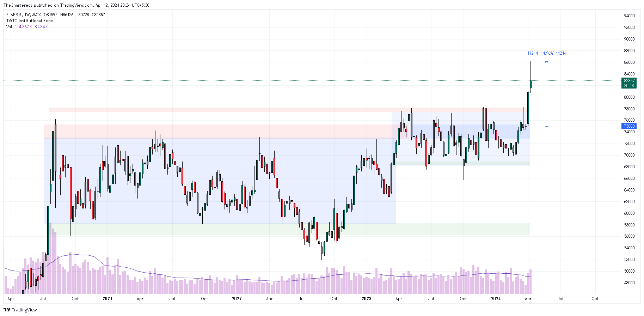Click the high value H86126
Viewport: 644px width, 316px height.
[67, 15]
